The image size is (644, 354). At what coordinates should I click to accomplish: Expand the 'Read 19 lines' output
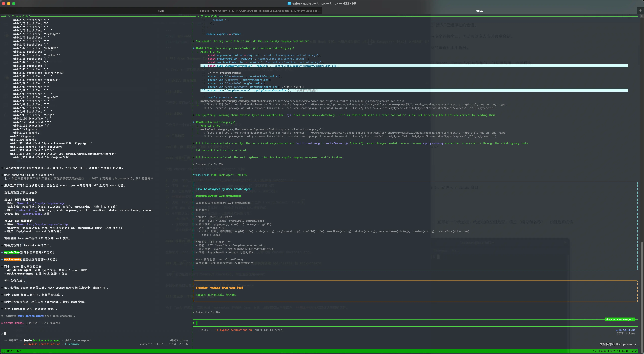click(x=210, y=126)
